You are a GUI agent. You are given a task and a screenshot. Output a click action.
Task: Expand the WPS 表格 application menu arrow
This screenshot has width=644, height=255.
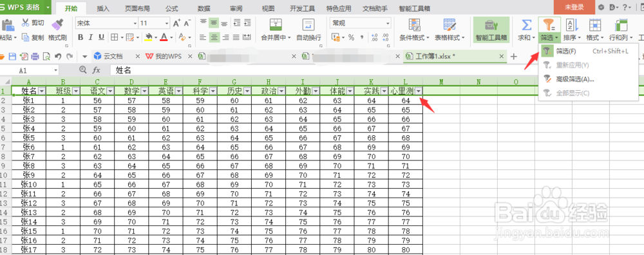click(x=48, y=7)
